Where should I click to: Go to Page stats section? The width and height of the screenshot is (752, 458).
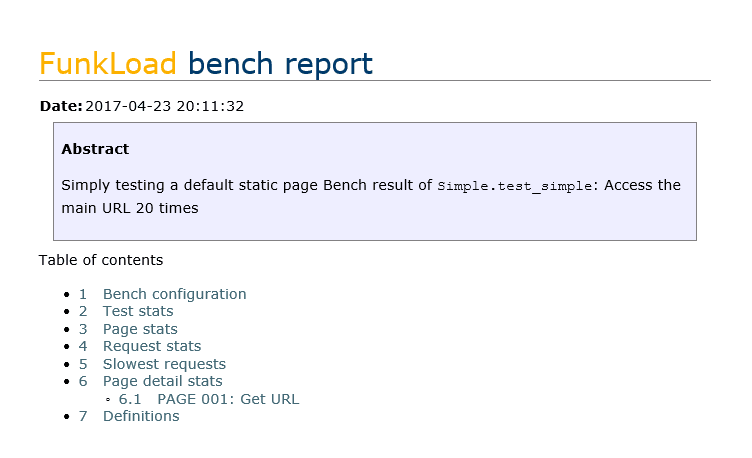tap(140, 329)
